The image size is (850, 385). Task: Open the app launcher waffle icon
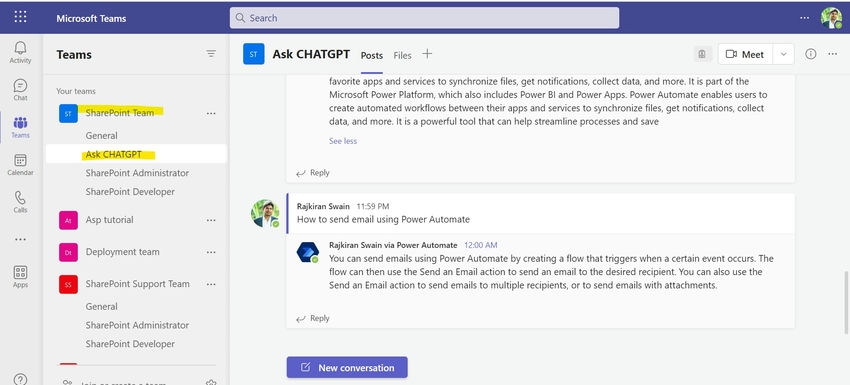click(x=20, y=17)
